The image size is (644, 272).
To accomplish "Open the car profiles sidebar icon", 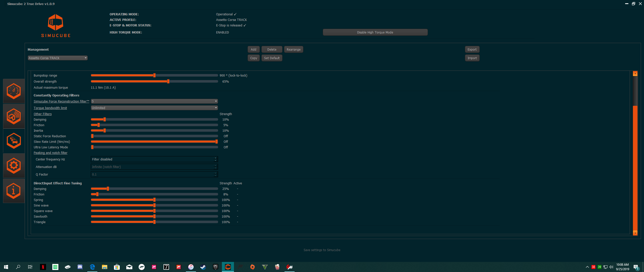I will [14, 141].
